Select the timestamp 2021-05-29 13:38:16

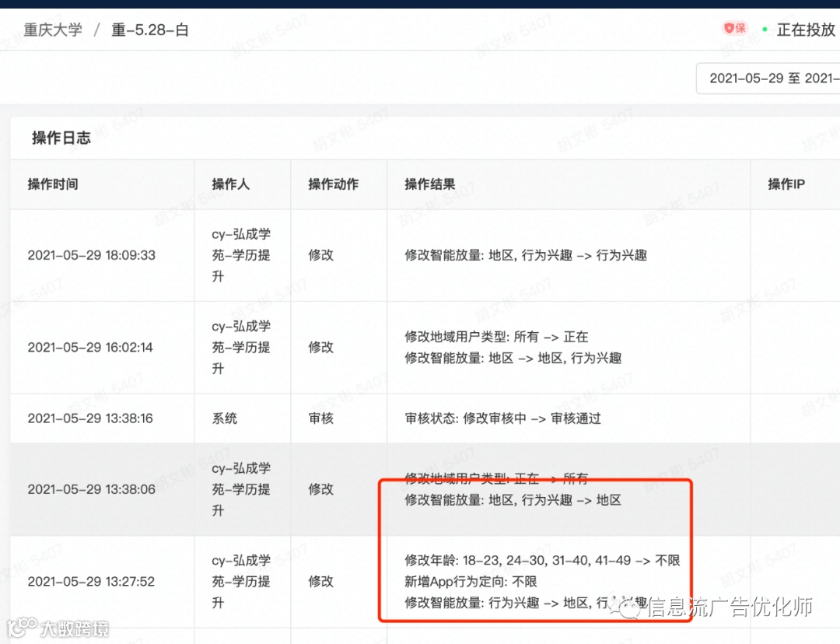[90, 418]
